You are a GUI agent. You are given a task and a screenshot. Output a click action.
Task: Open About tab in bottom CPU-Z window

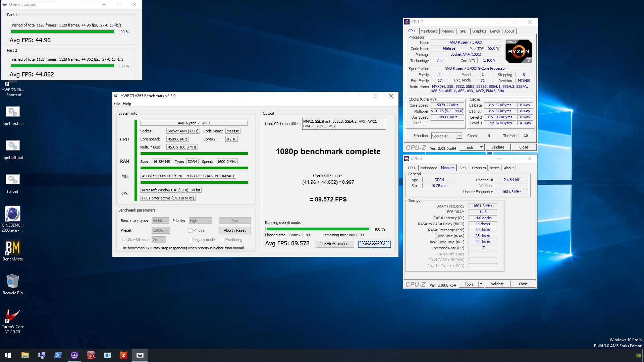(x=509, y=168)
